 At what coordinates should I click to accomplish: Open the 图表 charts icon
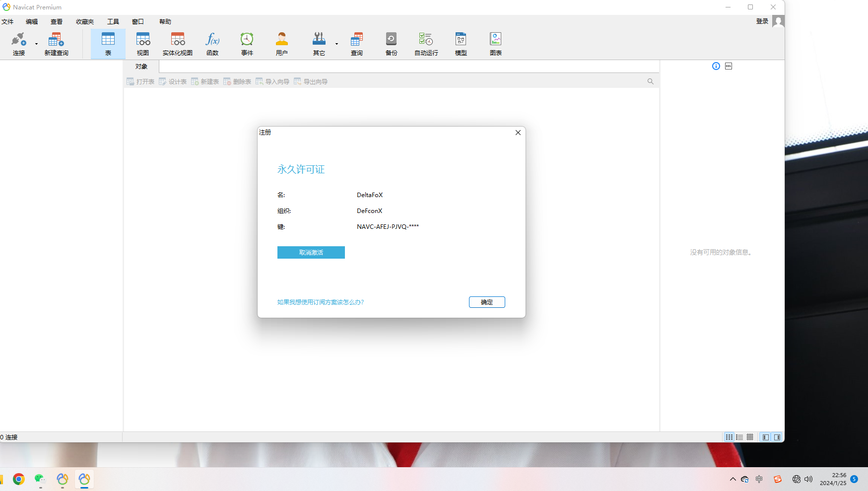(x=496, y=44)
